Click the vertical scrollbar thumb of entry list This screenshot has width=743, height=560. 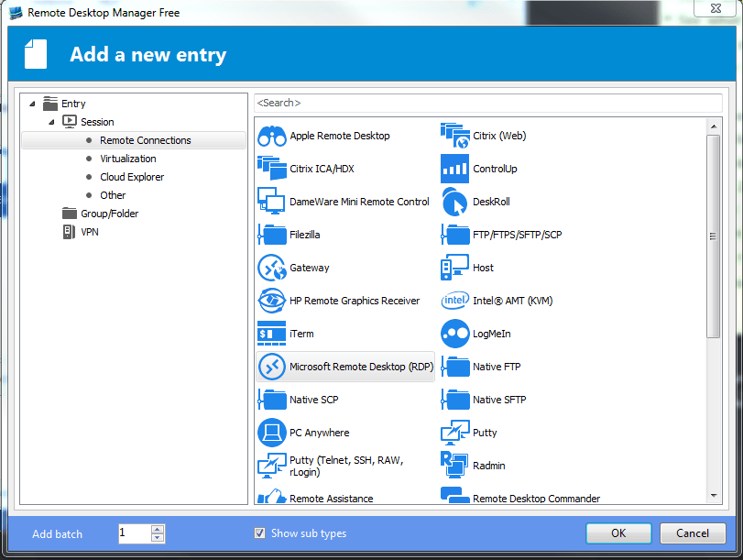coord(713,236)
